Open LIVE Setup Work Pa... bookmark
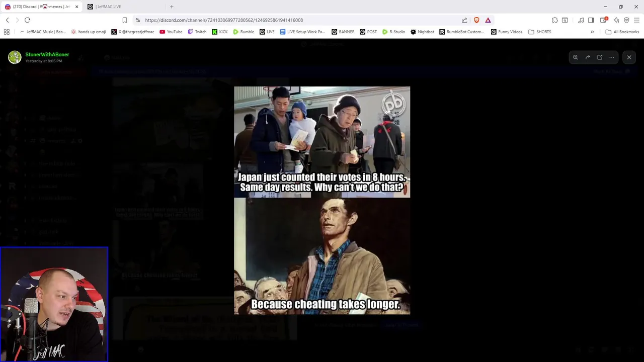 pyautogui.click(x=302, y=32)
